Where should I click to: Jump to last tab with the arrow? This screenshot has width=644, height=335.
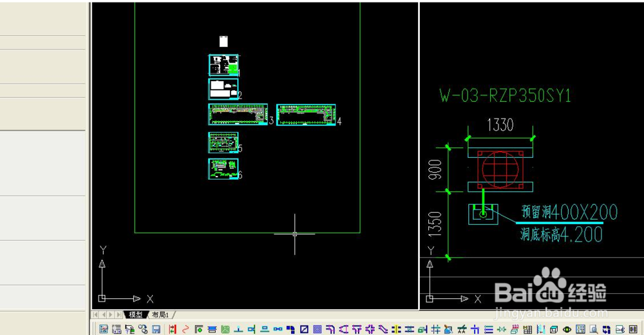point(119,314)
